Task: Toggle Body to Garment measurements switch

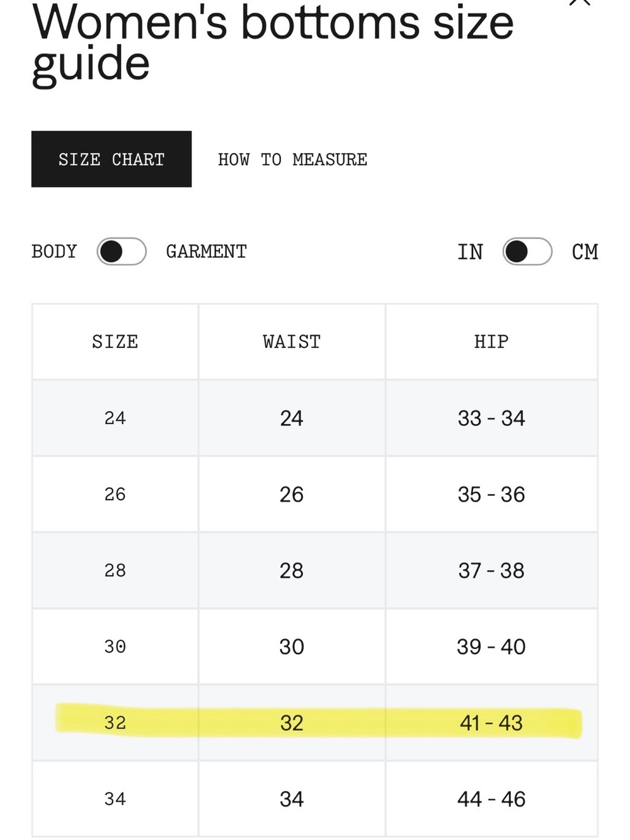Action: pos(122,251)
